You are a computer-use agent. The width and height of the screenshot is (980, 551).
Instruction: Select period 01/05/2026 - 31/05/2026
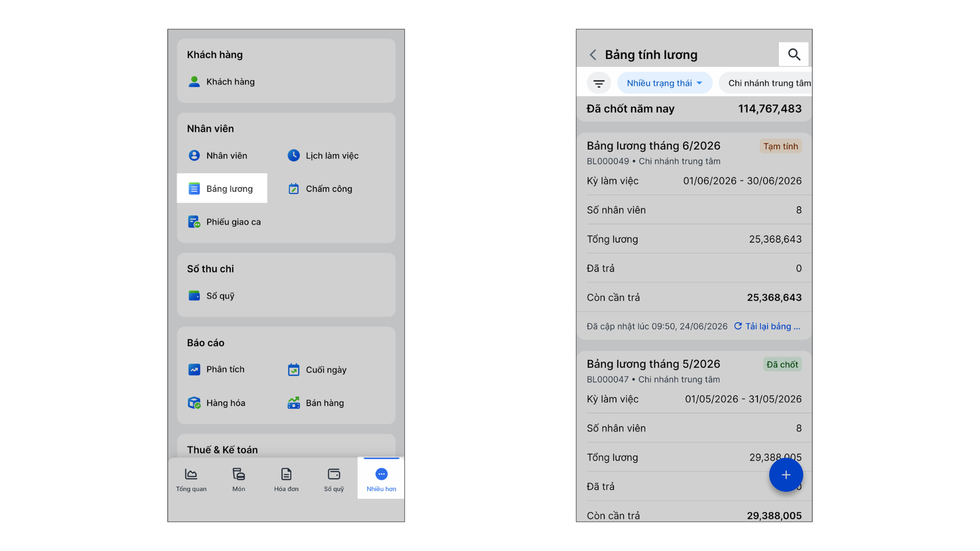coord(743,399)
